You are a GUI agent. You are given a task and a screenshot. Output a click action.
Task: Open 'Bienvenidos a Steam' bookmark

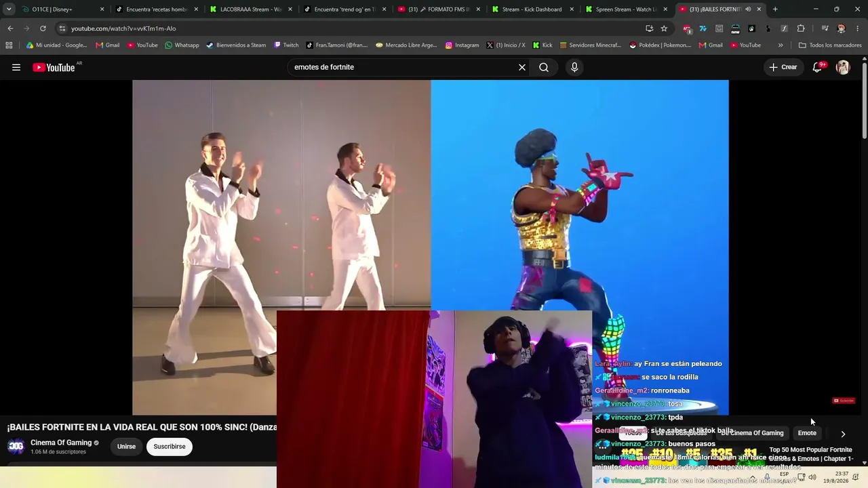(236, 45)
